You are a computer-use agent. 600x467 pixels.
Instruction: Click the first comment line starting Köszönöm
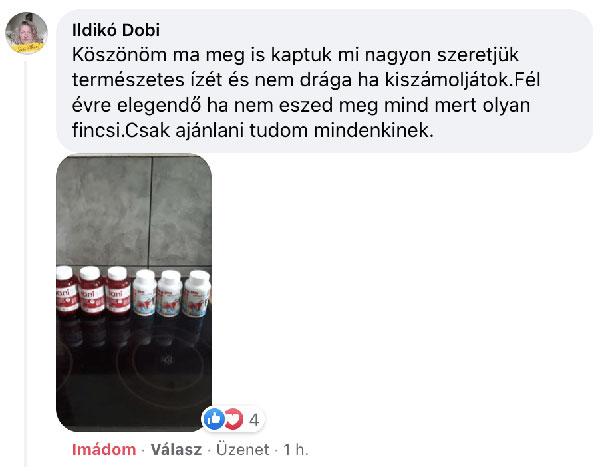coord(295,55)
